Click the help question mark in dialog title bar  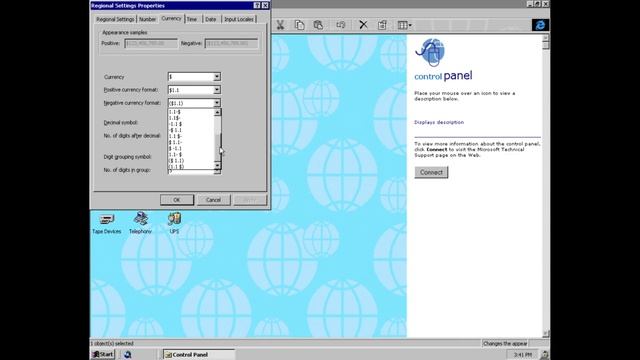(x=257, y=5)
